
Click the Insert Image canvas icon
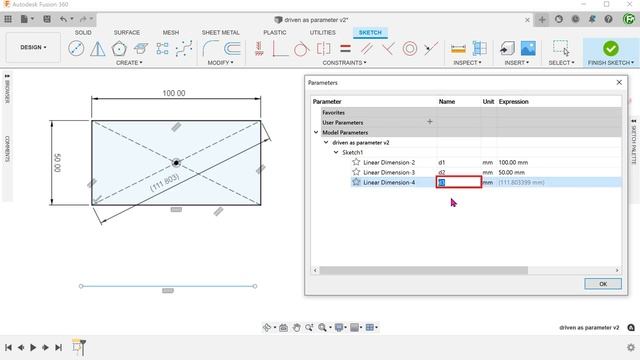click(x=528, y=49)
